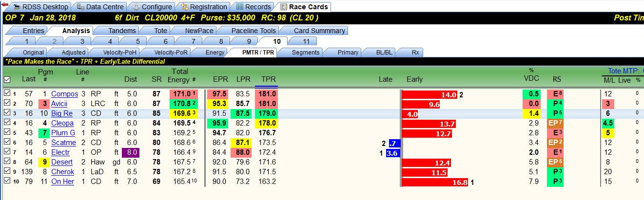The height and width of the screenshot is (200, 644).
Task: Open the Registration tab
Action: point(203,7)
